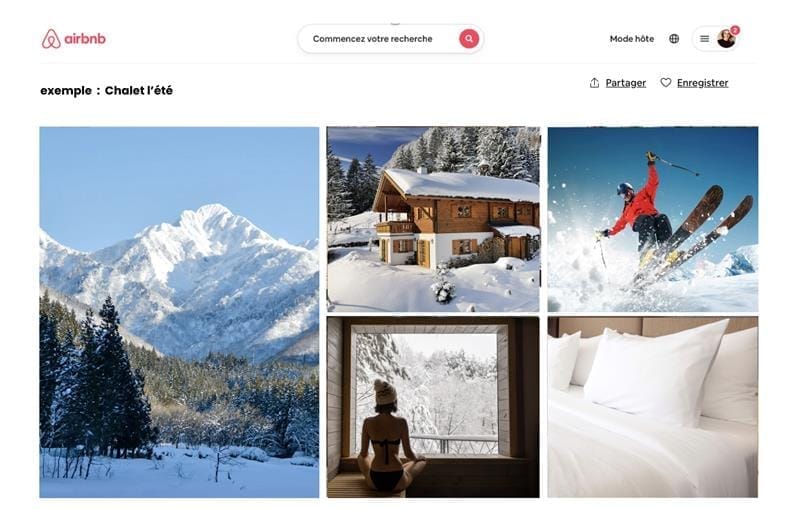This screenshot has height=509, width=800.
Task: Click the Enregistrer link
Action: click(703, 83)
